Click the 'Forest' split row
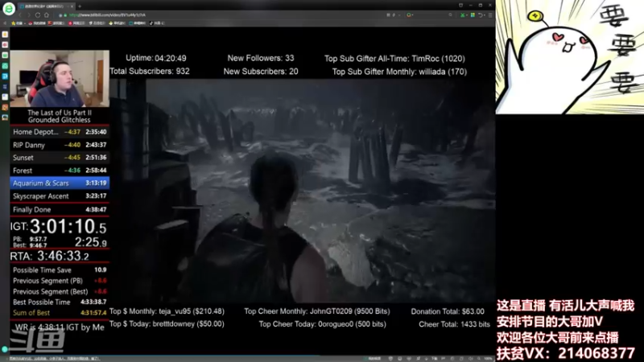The width and height of the screenshot is (644, 362). pos(60,171)
